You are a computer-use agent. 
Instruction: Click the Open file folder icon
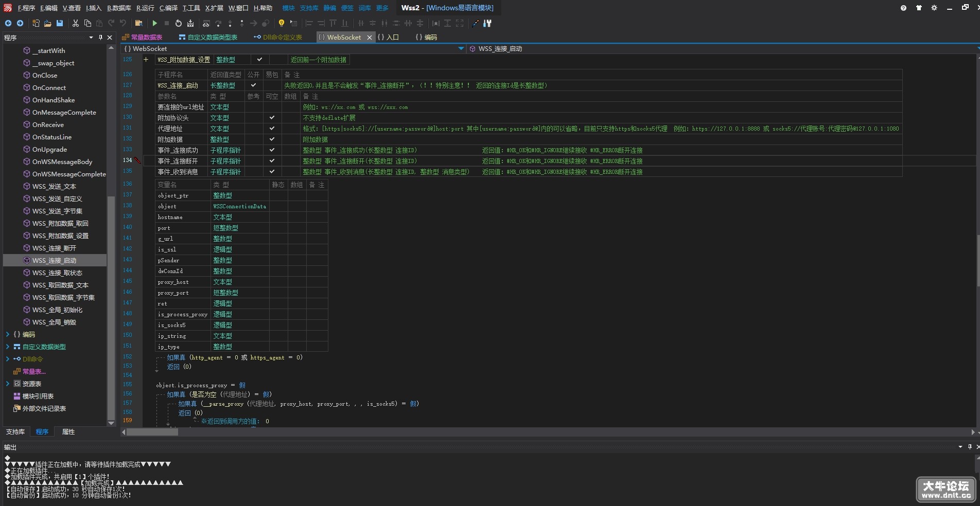[47, 23]
